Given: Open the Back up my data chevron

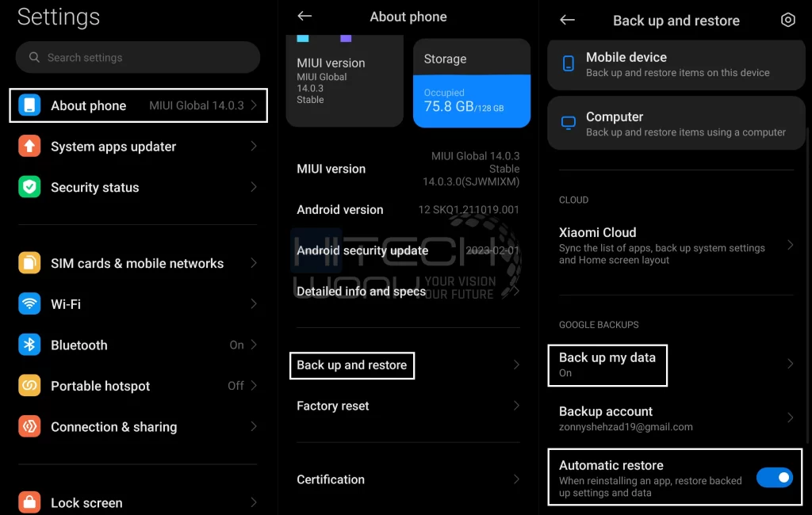Looking at the screenshot, I should coord(791,364).
